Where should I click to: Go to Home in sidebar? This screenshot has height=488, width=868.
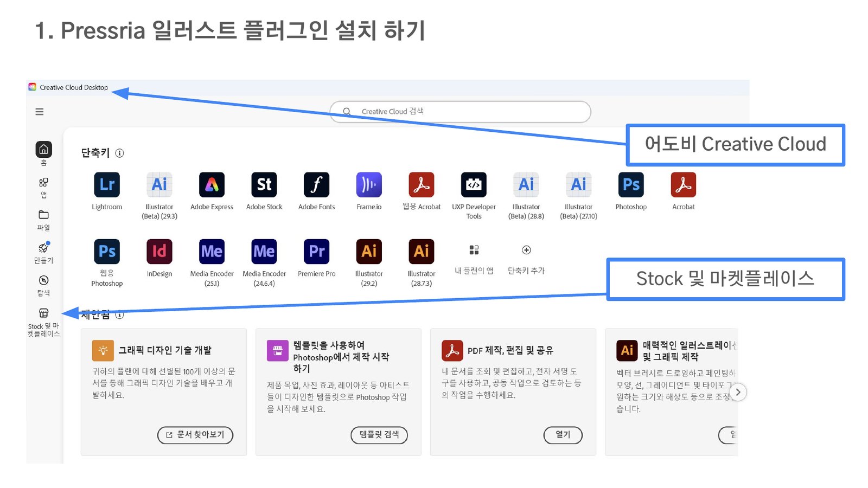coord(44,149)
